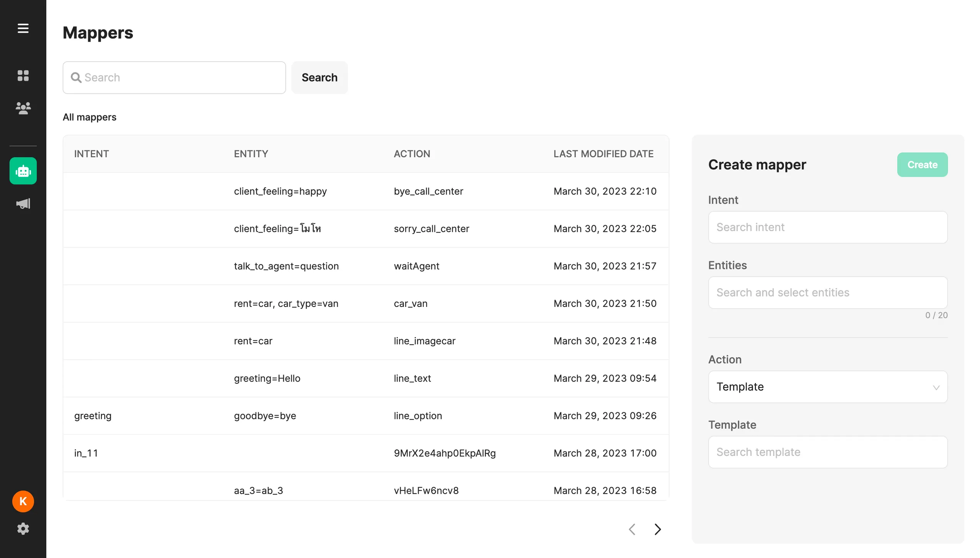
Task: Click the Search button
Action: point(319,77)
